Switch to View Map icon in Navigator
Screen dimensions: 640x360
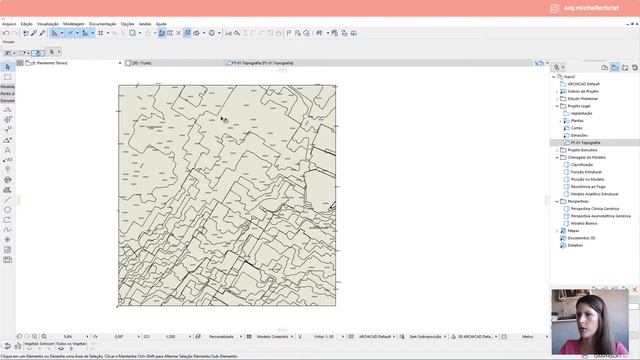(615, 67)
